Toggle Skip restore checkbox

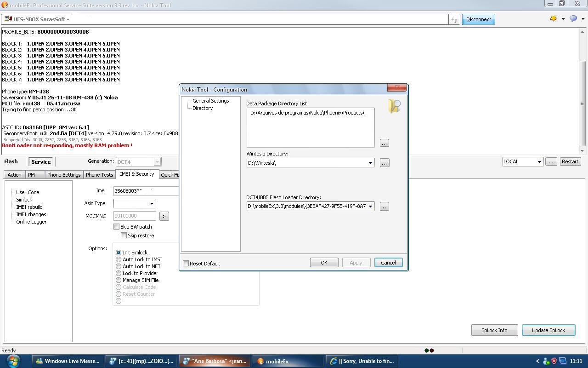(124, 236)
